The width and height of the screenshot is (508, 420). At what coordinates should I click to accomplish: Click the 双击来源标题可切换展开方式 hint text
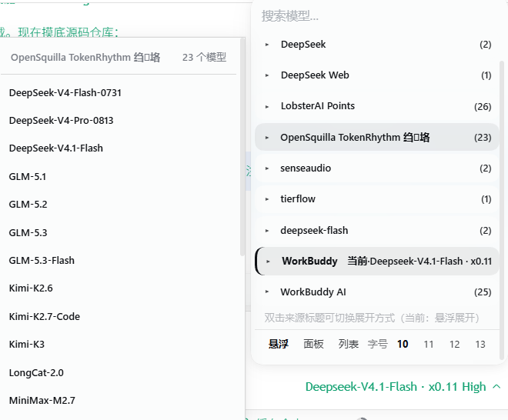372,318
